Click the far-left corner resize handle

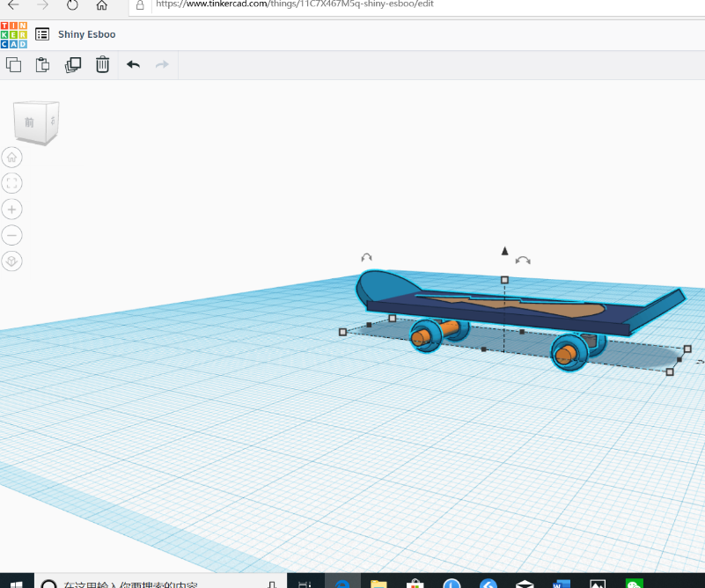(x=342, y=332)
